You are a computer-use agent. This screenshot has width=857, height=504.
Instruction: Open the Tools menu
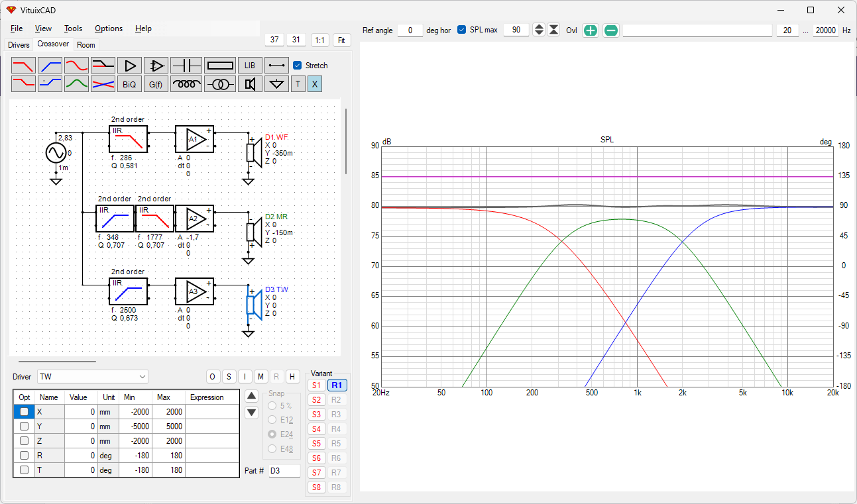[73, 28]
